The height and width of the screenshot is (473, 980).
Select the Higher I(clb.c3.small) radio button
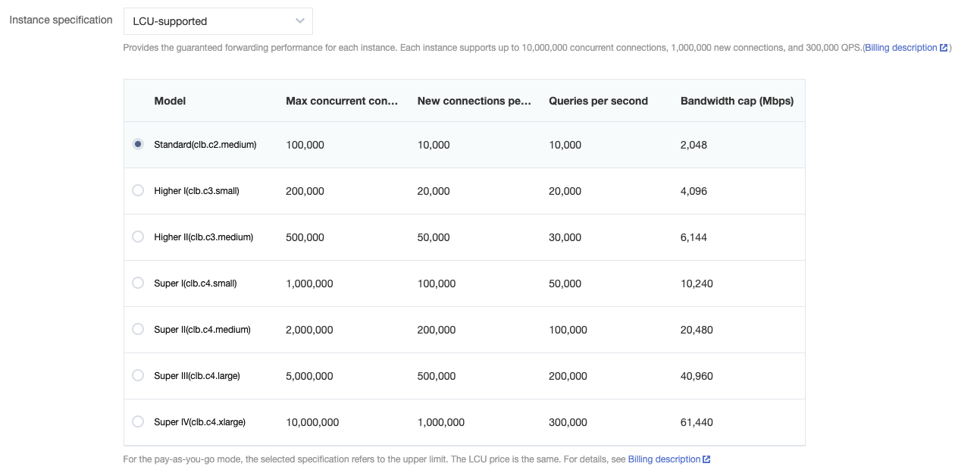coord(138,190)
